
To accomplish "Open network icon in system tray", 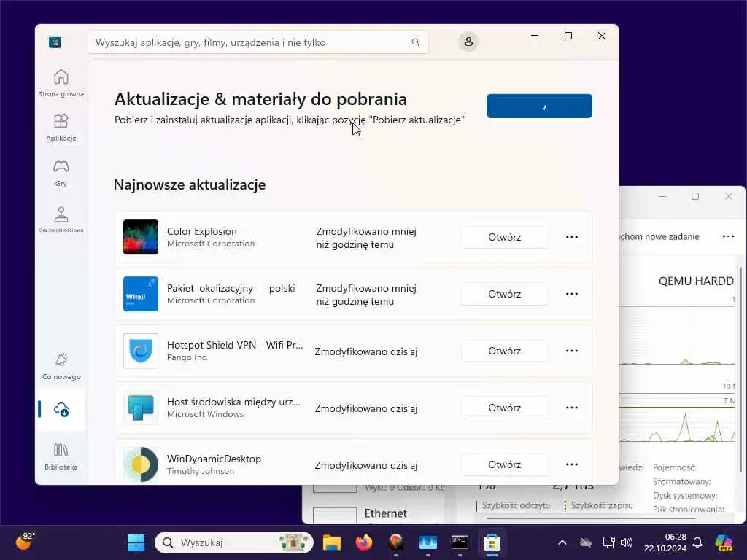I will click(x=608, y=542).
